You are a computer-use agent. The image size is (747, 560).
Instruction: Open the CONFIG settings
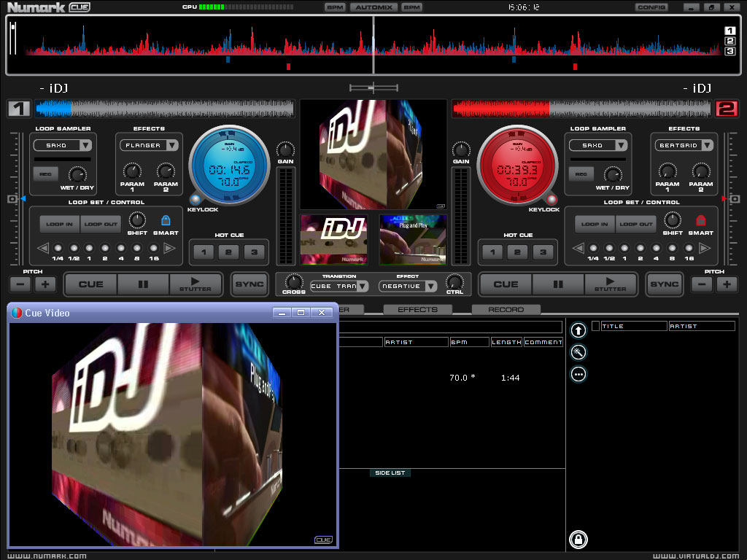click(x=651, y=7)
